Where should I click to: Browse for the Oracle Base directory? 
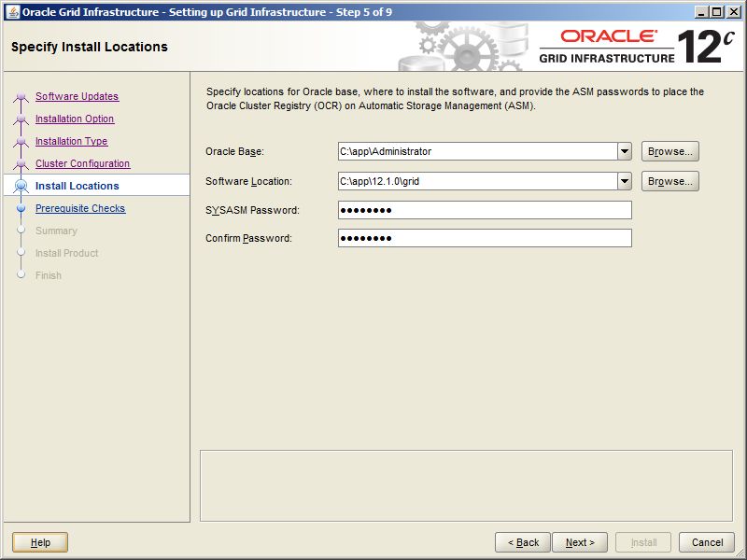669,151
